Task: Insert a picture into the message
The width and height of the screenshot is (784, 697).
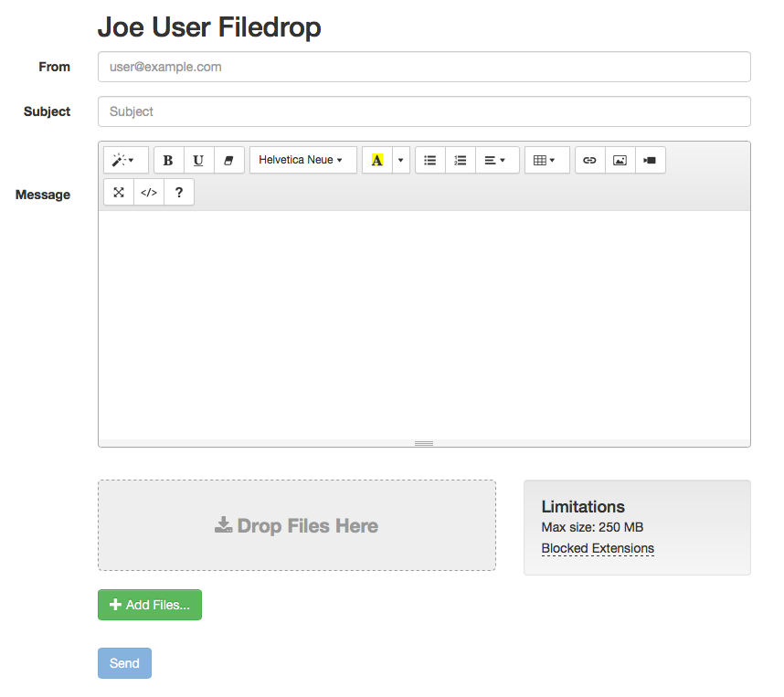Action: pyautogui.click(x=620, y=160)
